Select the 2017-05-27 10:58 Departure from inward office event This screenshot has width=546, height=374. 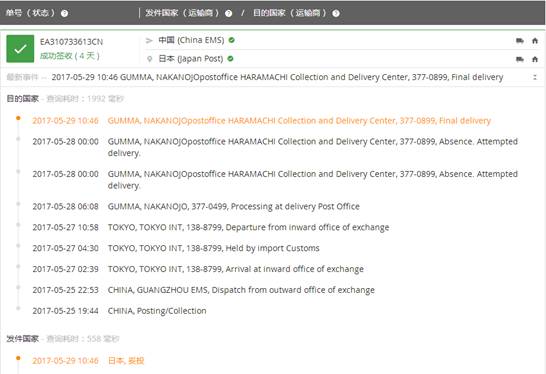tap(211, 227)
